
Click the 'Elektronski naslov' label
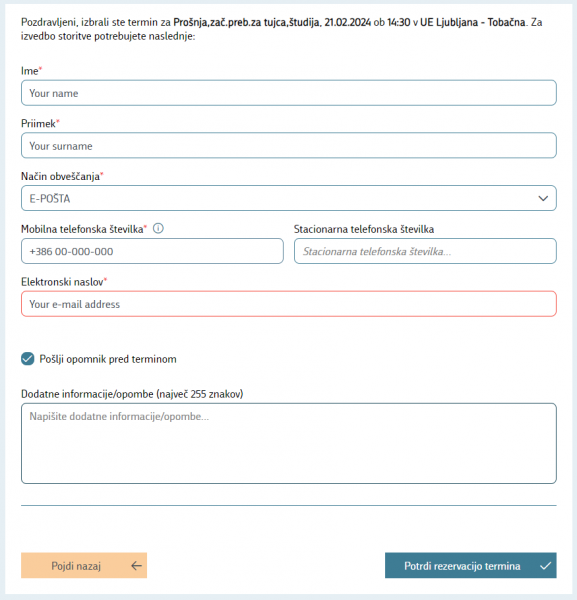(62, 282)
